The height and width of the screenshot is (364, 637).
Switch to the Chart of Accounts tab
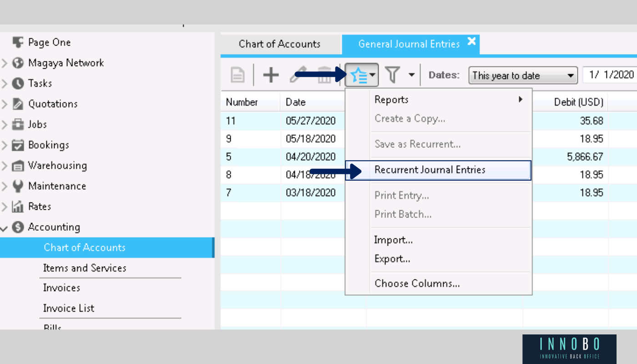(x=279, y=44)
